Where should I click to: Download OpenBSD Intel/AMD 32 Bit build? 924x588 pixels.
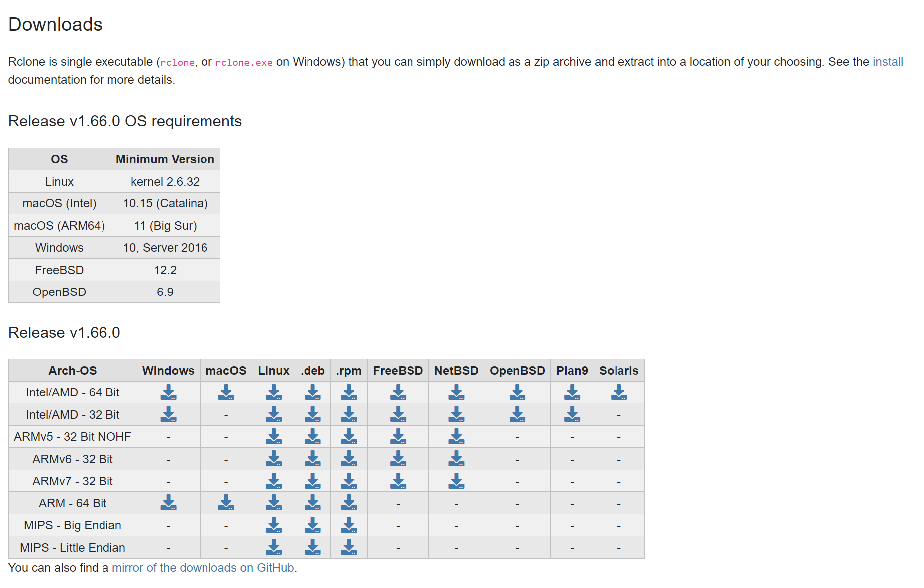pyautogui.click(x=517, y=414)
